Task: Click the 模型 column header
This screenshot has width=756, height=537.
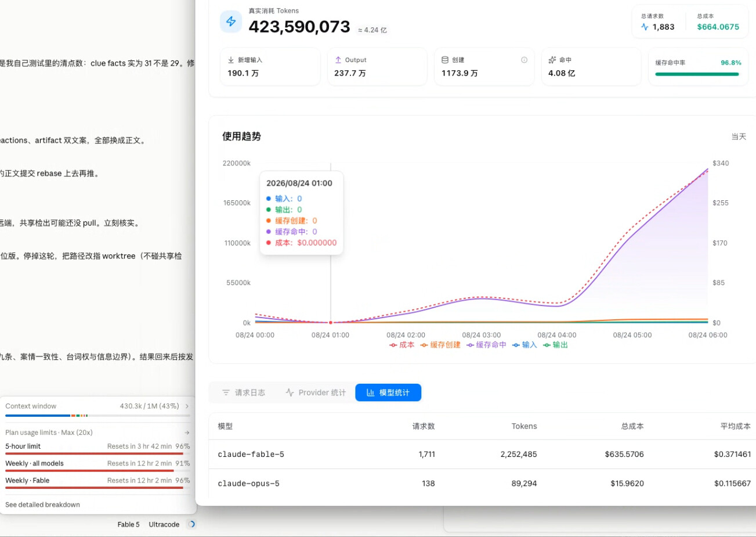Action: (225, 426)
